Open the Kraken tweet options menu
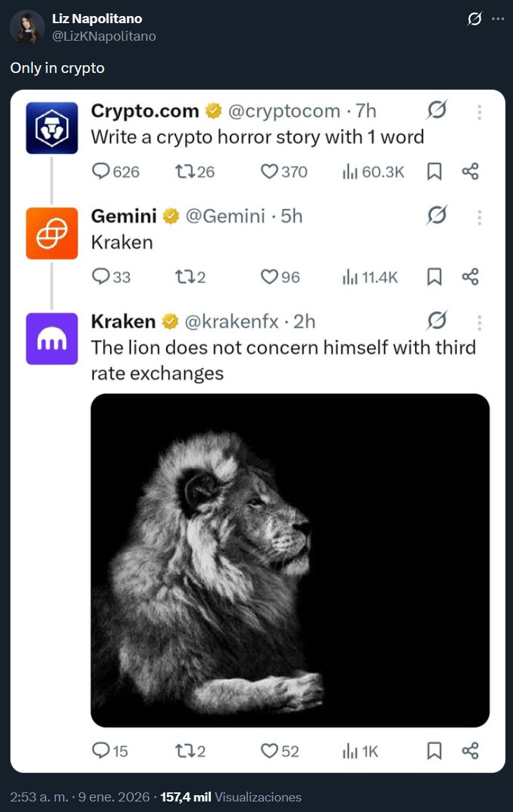This screenshot has width=513, height=812. click(479, 321)
